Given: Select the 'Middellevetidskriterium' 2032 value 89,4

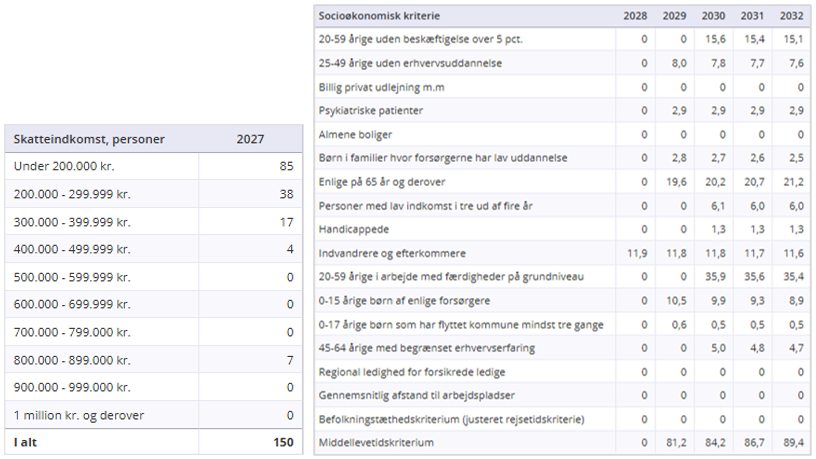Looking at the screenshot, I should tap(793, 441).
